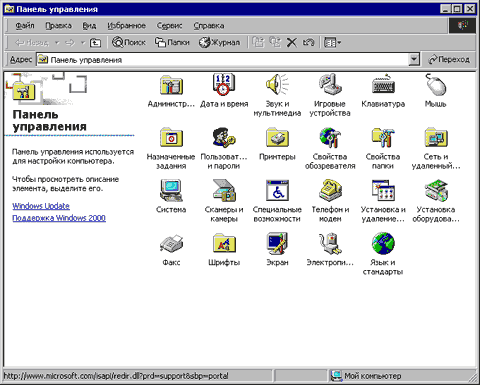
Task: Expand the address bar dropdown arrow
Action: [x=414, y=59]
